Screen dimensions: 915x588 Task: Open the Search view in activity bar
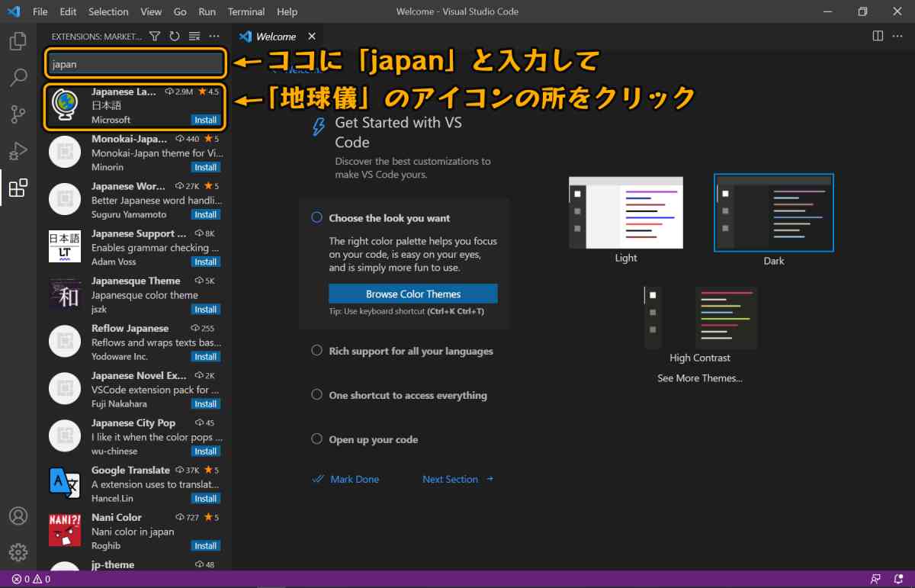coord(18,78)
